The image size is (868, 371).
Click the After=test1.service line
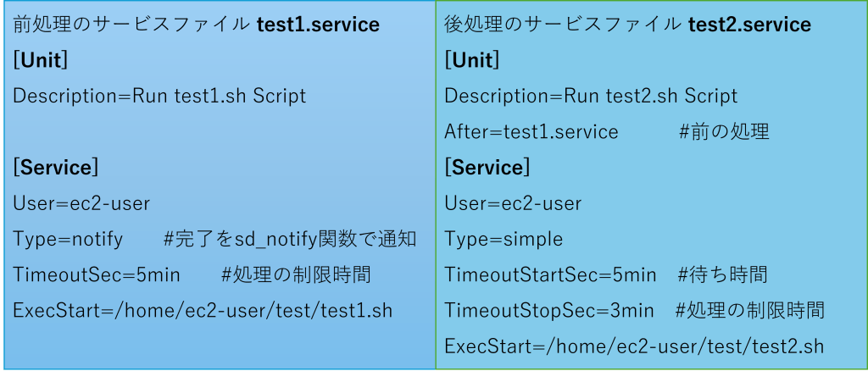[x=531, y=132]
